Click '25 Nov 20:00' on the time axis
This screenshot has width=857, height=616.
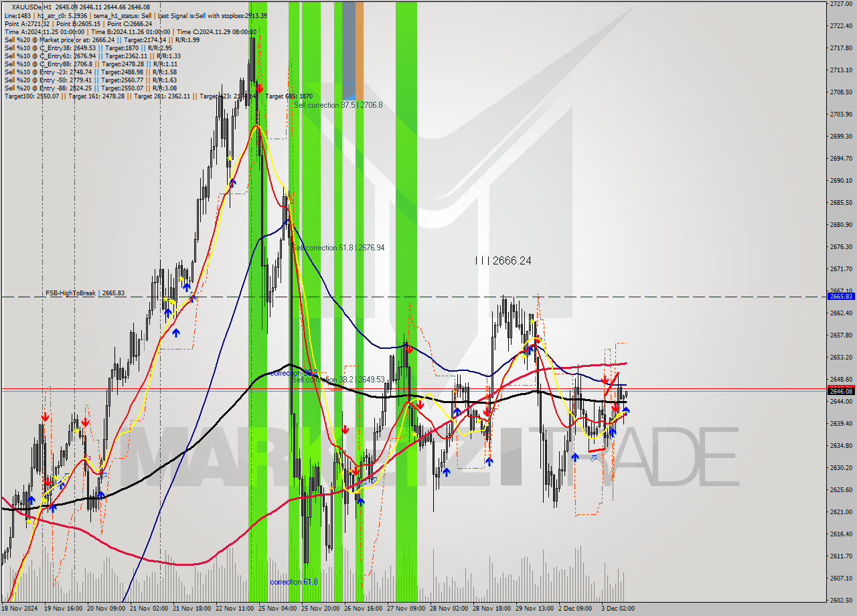point(320,609)
